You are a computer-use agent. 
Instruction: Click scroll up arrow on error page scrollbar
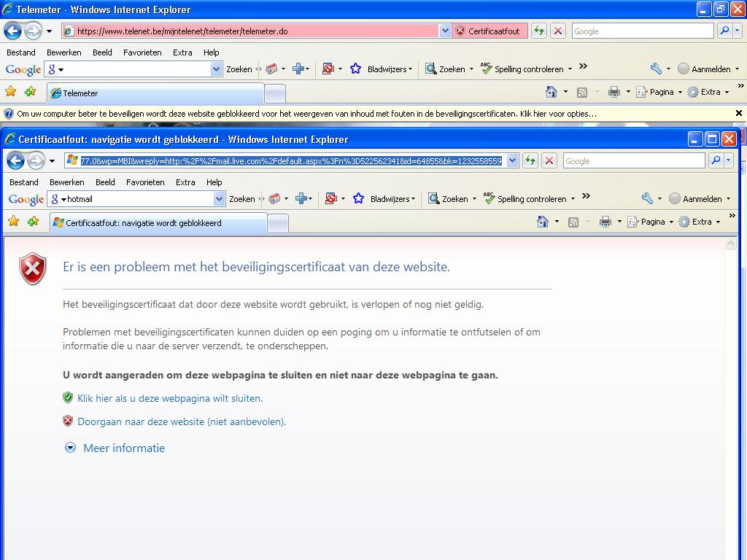coord(730,244)
